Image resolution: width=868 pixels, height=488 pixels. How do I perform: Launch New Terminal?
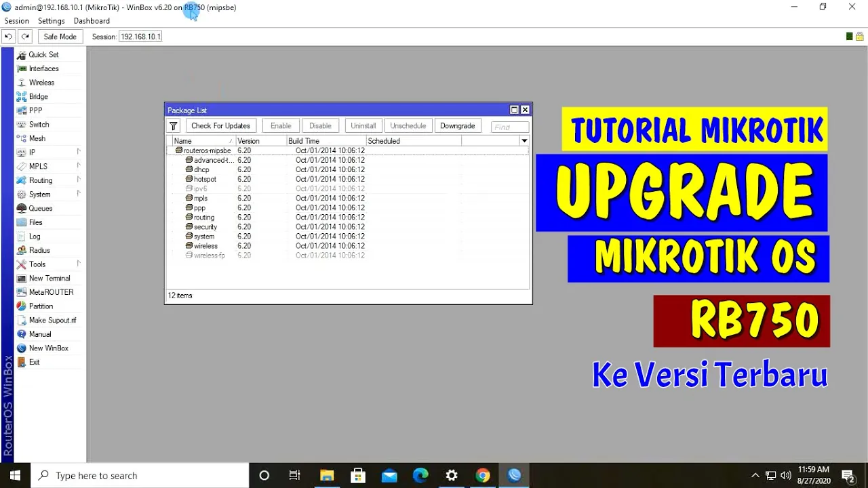point(49,278)
